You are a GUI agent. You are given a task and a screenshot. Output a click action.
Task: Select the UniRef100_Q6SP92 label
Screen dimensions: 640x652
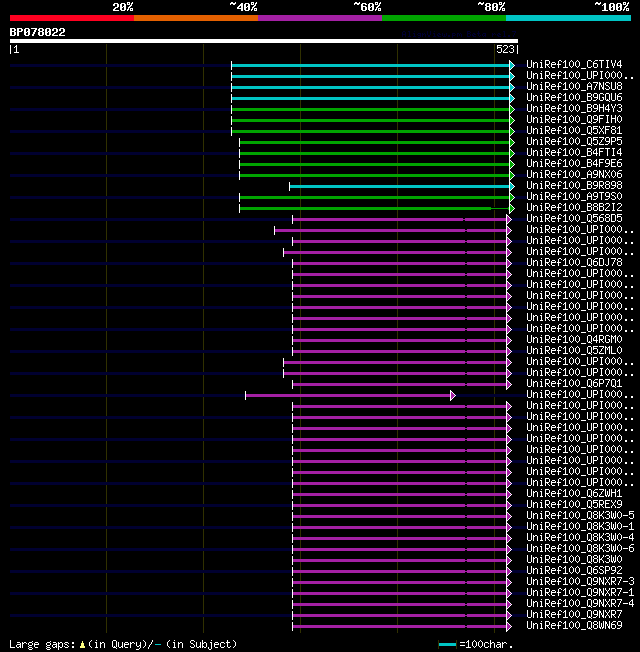click(x=574, y=570)
